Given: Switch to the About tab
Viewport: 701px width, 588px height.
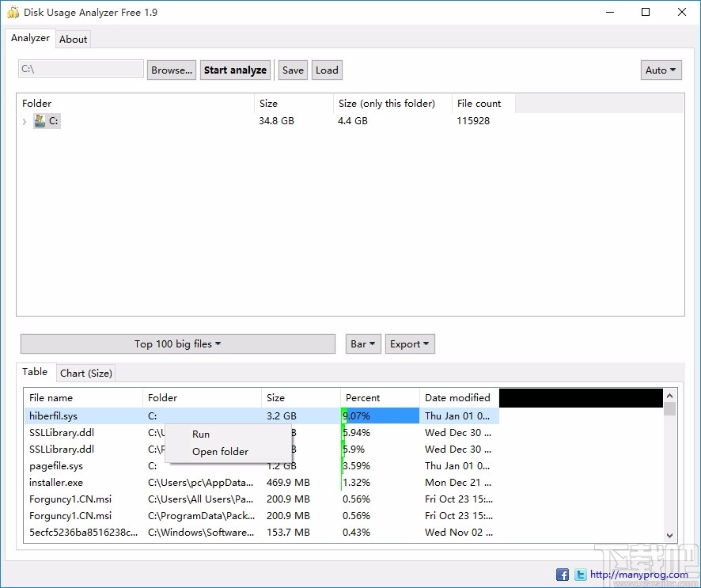Looking at the screenshot, I should [x=73, y=38].
